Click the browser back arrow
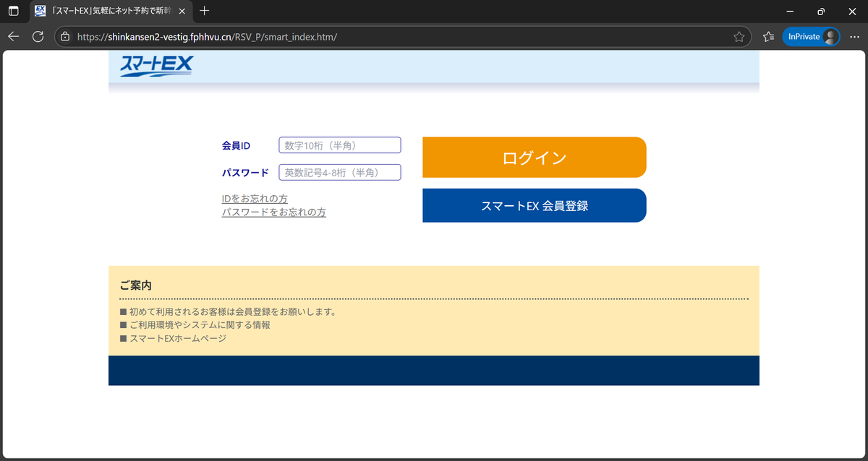 point(13,36)
